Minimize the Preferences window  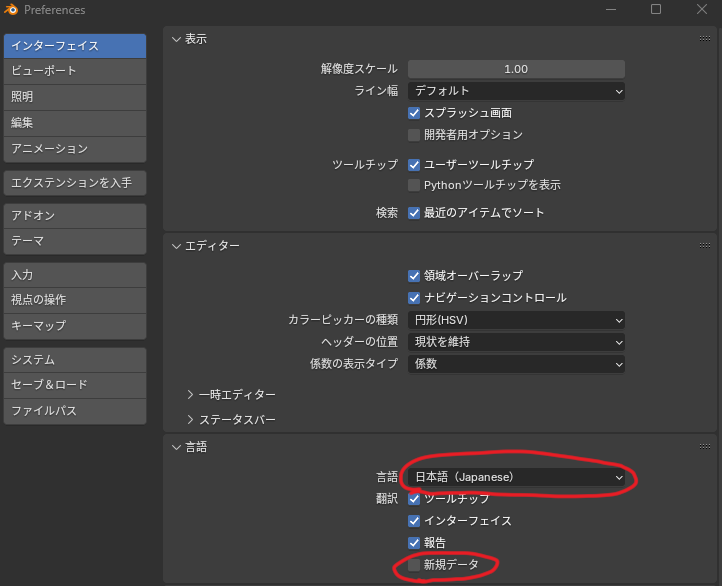coord(611,9)
